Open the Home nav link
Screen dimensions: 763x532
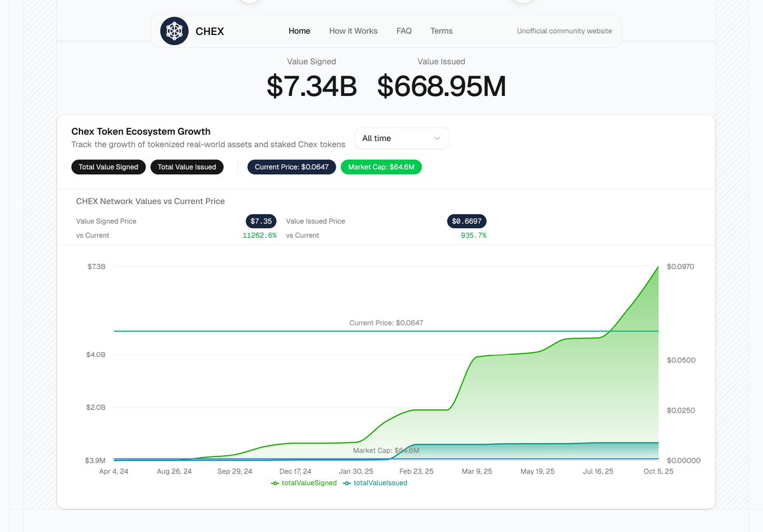point(299,31)
